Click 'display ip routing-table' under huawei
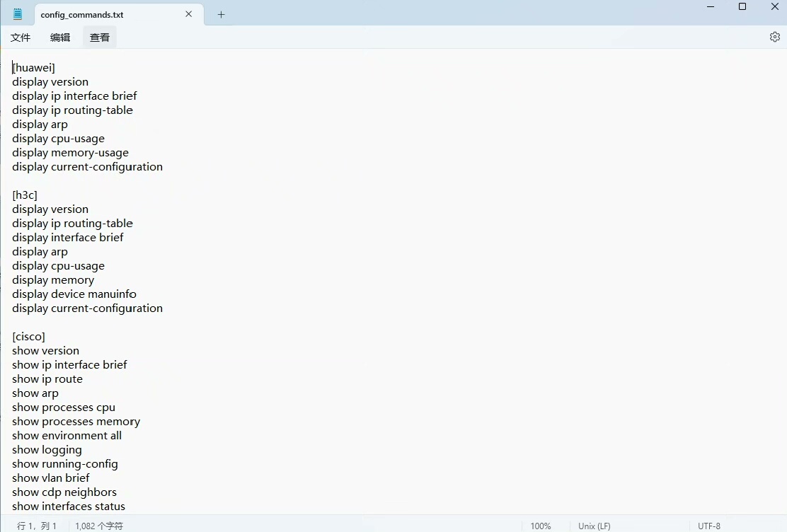 click(72, 110)
